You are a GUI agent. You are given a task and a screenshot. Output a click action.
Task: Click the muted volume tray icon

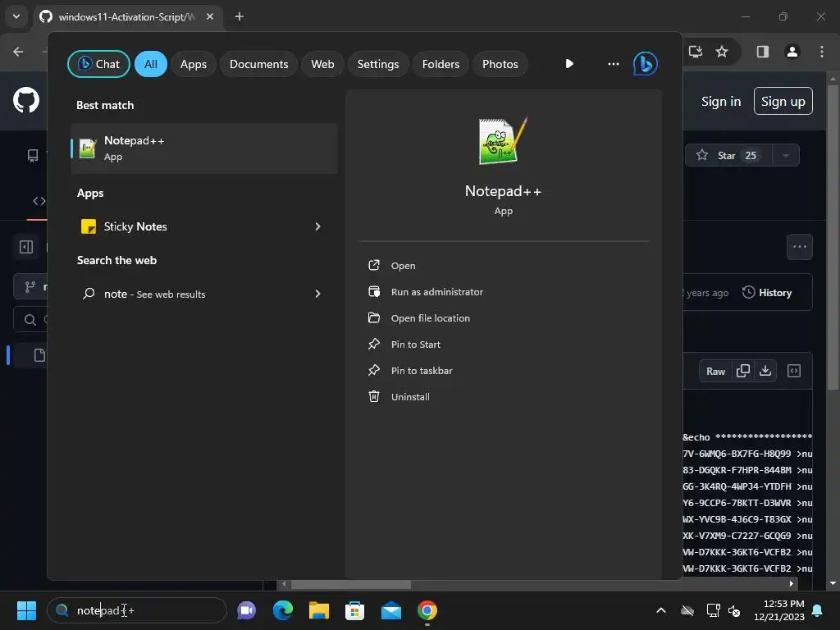734,610
